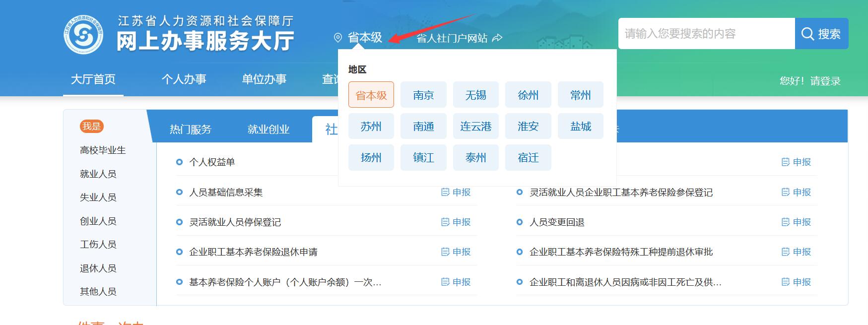This screenshot has width=868, height=325.
Task: Click the location pin icon
Action: (x=338, y=38)
